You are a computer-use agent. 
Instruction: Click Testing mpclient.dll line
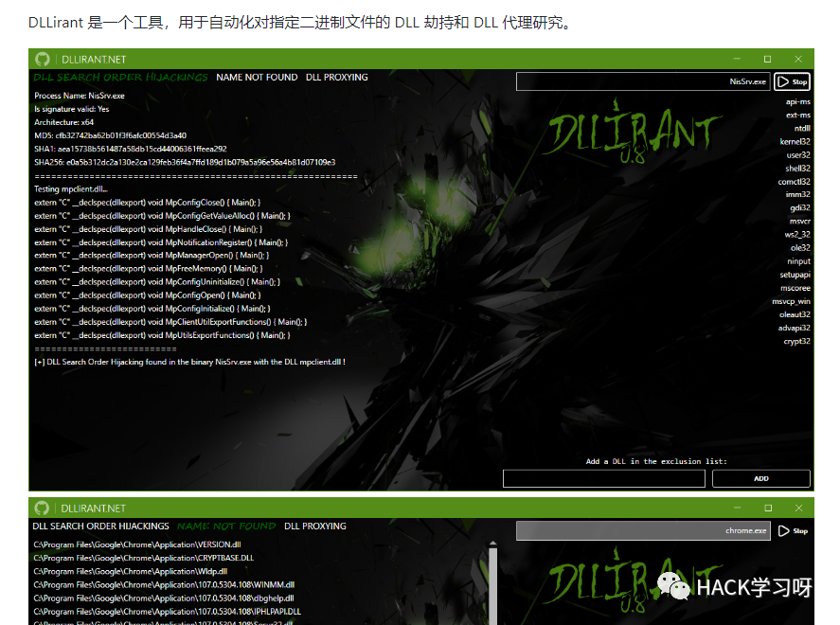71,189
